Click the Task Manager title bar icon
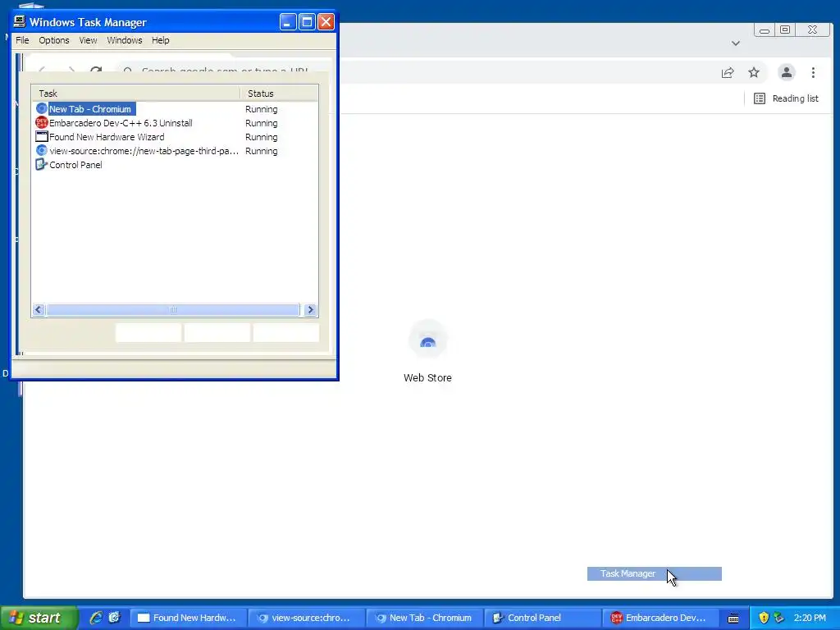Image resolution: width=840 pixels, height=630 pixels. tap(20, 21)
